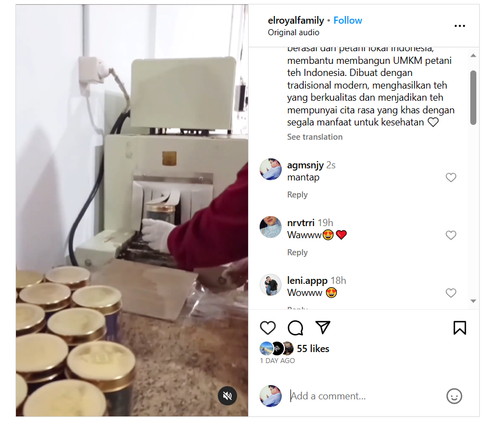Click the comments scrollbar up arrow

click(x=473, y=56)
